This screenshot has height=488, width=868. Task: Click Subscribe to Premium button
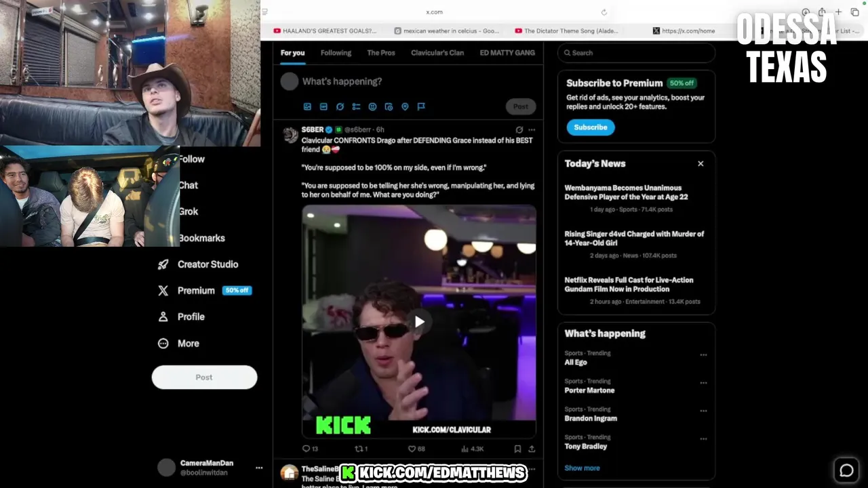point(591,127)
